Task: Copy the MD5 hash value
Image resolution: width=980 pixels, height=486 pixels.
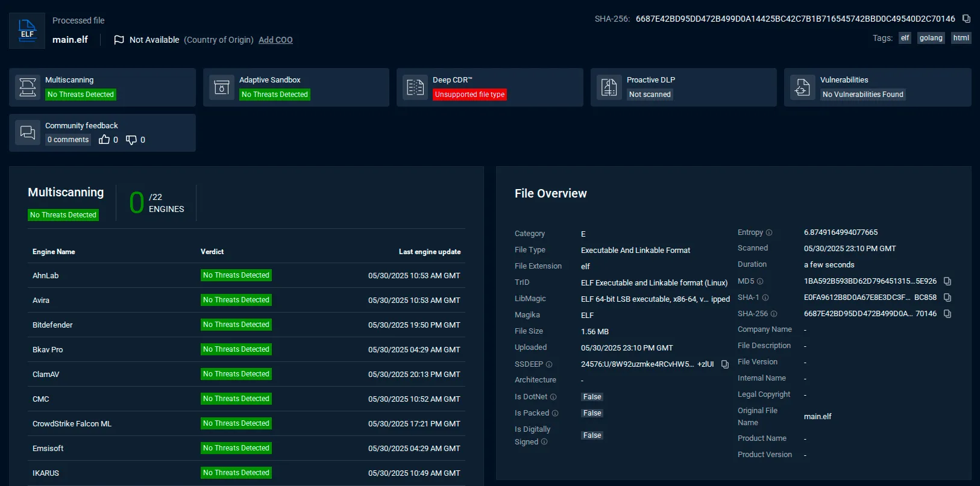Action: coord(947,281)
